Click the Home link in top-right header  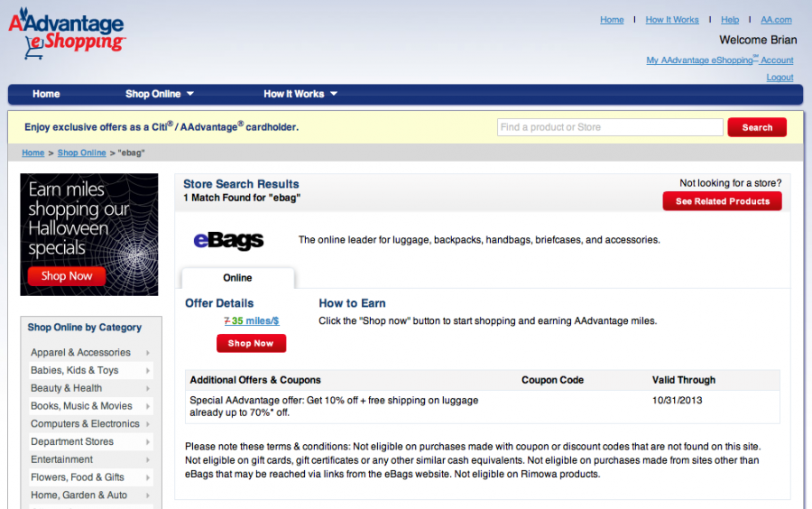point(612,20)
